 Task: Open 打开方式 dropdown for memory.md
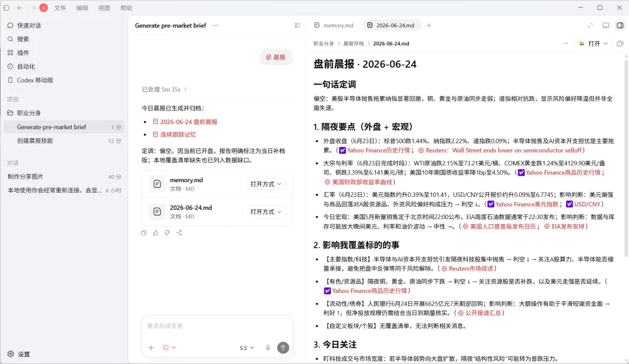[266, 184]
